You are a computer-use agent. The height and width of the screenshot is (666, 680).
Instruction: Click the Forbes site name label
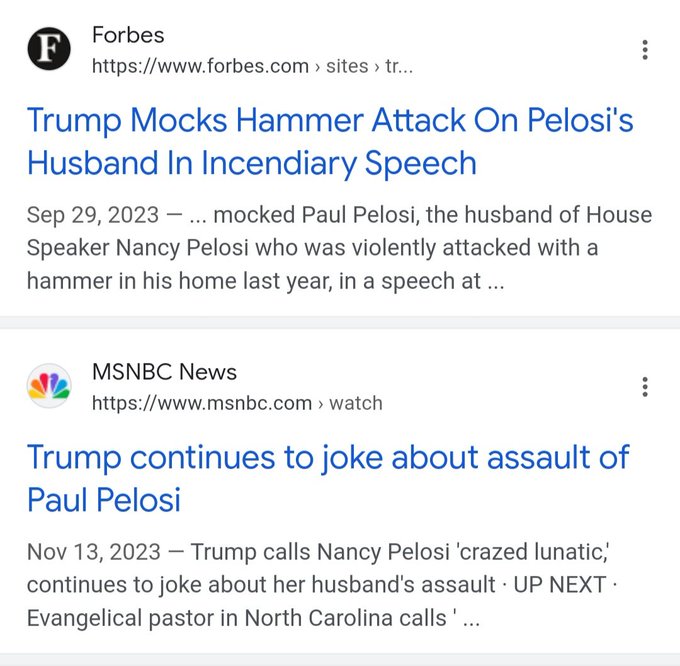[128, 35]
